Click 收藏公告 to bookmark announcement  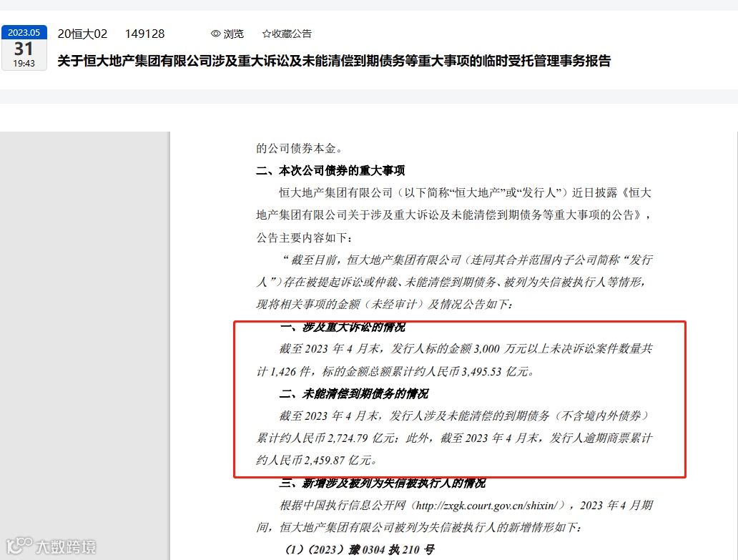pos(291,34)
